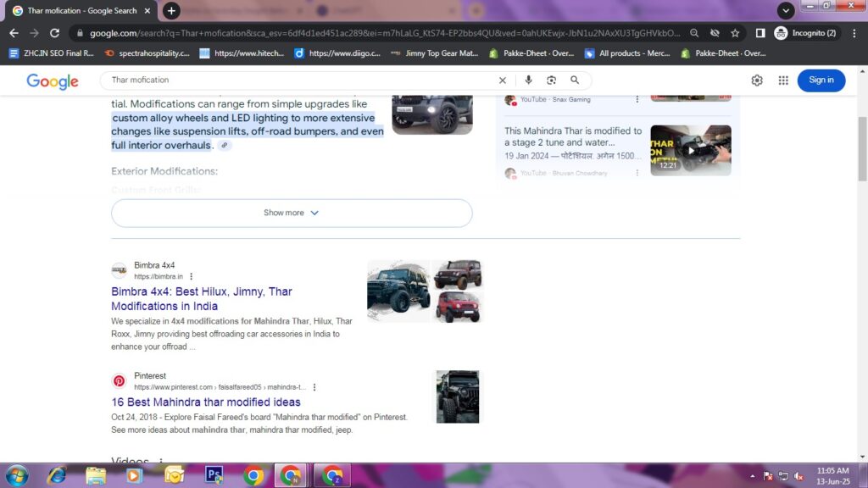The image size is (868, 488).
Task: Open the Google apps grid icon
Action: pyautogui.click(x=782, y=80)
